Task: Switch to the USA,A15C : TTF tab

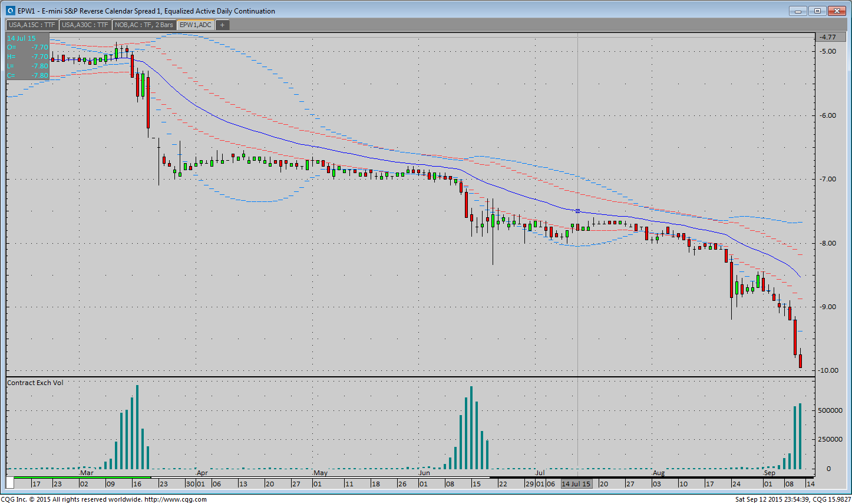Action: coord(32,25)
